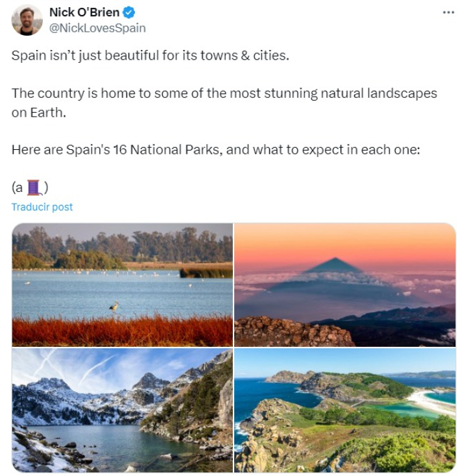Open the three-dot more options menu

tap(448, 12)
